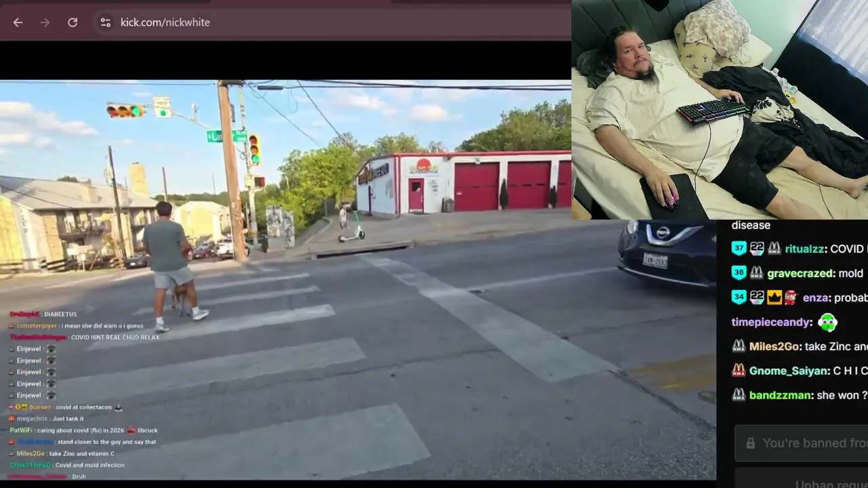Click the level 34 badge next to enza

pyautogui.click(x=739, y=298)
